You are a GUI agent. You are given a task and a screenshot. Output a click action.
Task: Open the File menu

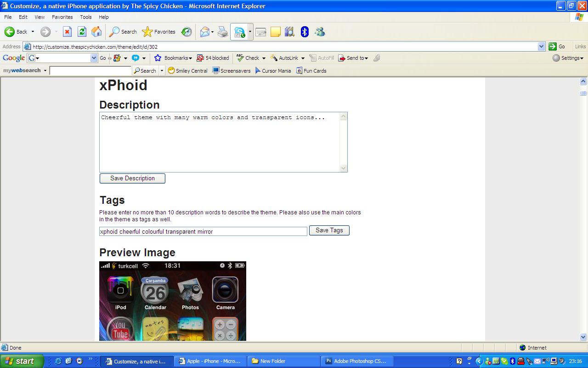8,17
